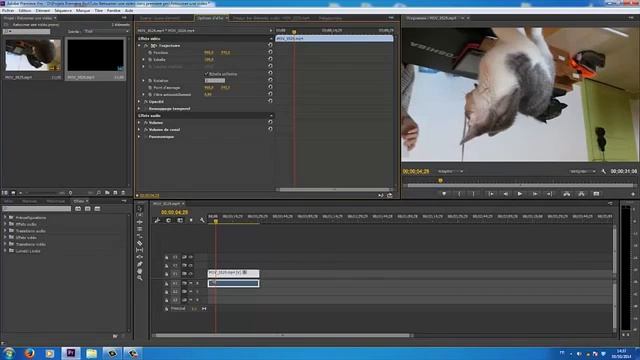This screenshot has width=640, height=360.
Task: Click New Item icon in Project panel
Action: (116, 193)
